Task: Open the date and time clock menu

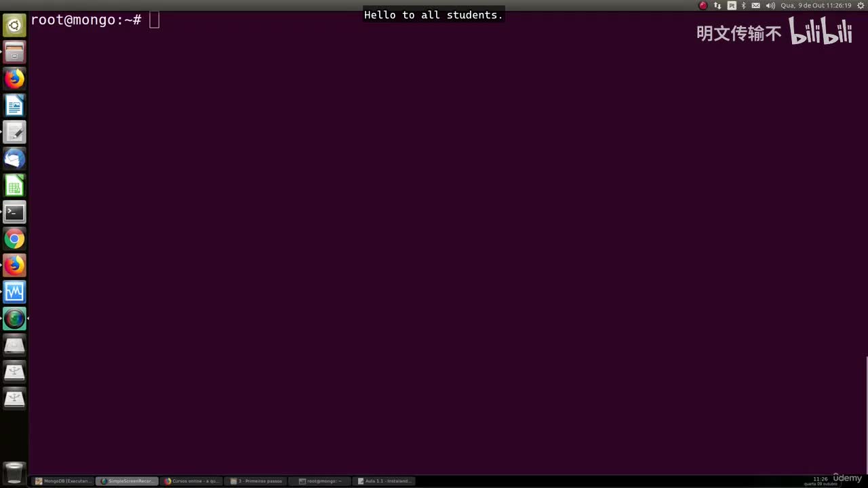Action: [816, 5]
